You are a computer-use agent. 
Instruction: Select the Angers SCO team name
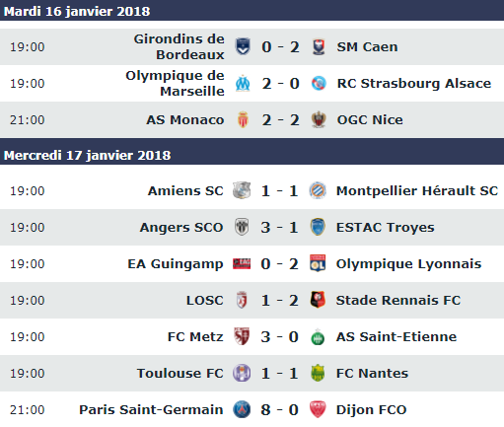[x=181, y=228]
